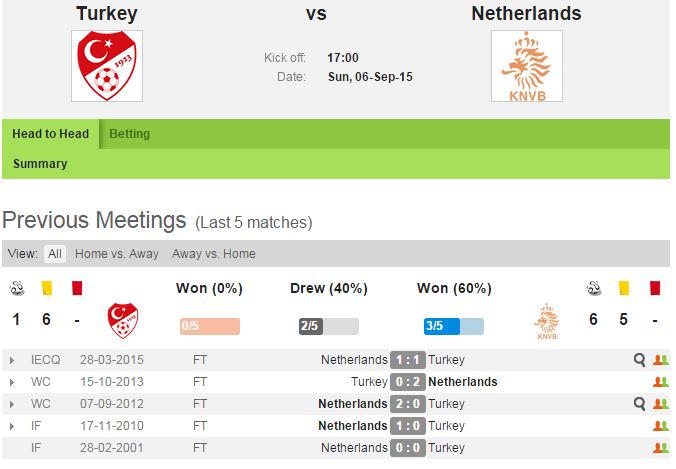This screenshot has height=469, width=676.
Task: Open the Betting tab
Action: (130, 134)
